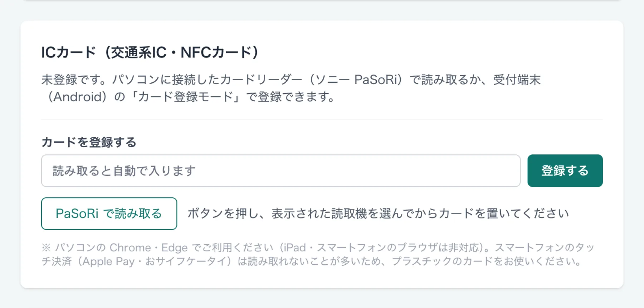Click the divider line below the description
The width and height of the screenshot is (644, 308).
point(322,120)
